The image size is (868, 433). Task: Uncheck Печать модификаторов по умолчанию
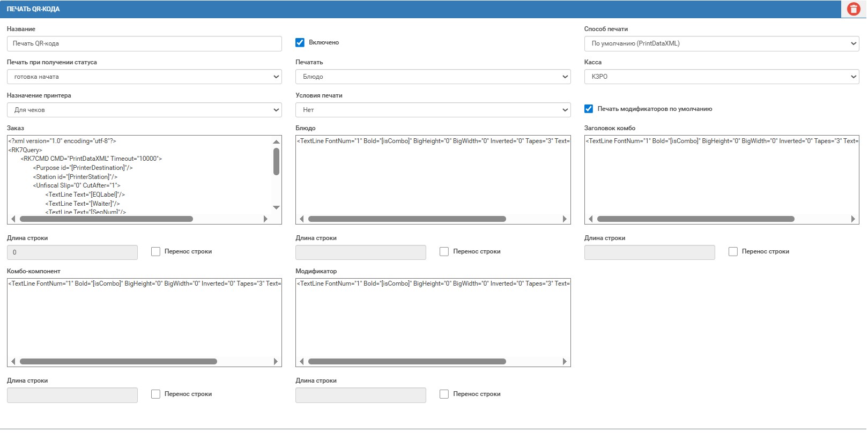589,109
